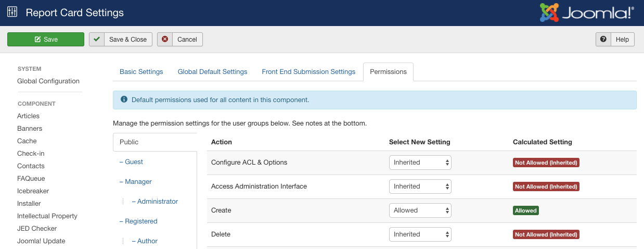Switch to Front End Submission Settings tab

308,72
